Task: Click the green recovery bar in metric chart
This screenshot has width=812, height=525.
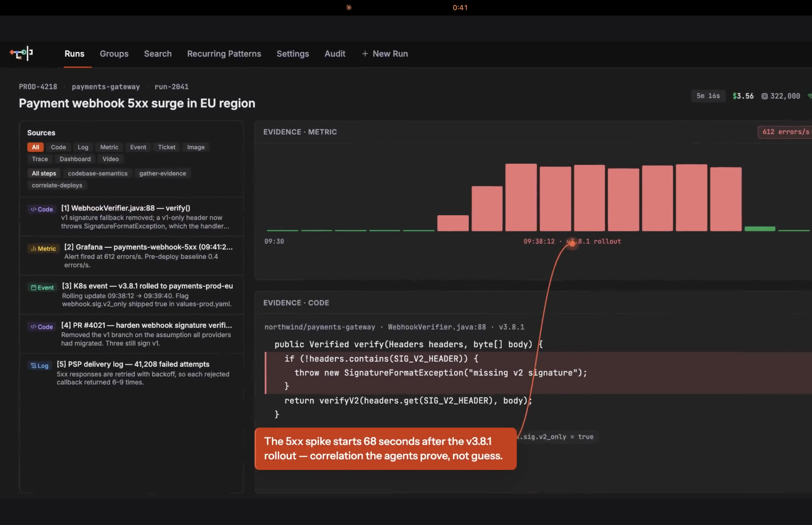Action: [760, 229]
